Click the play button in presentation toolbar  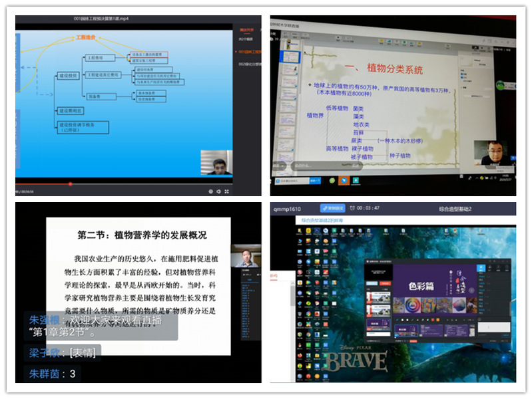coord(338,37)
